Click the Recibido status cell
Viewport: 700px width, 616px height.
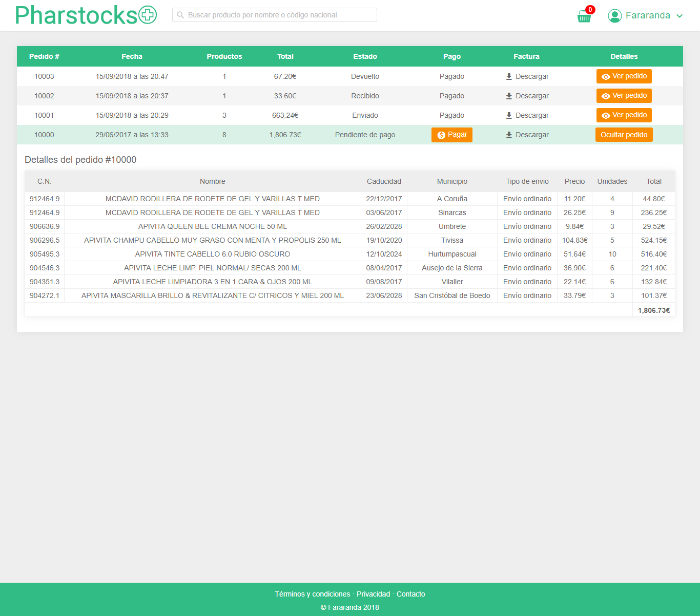coord(365,96)
